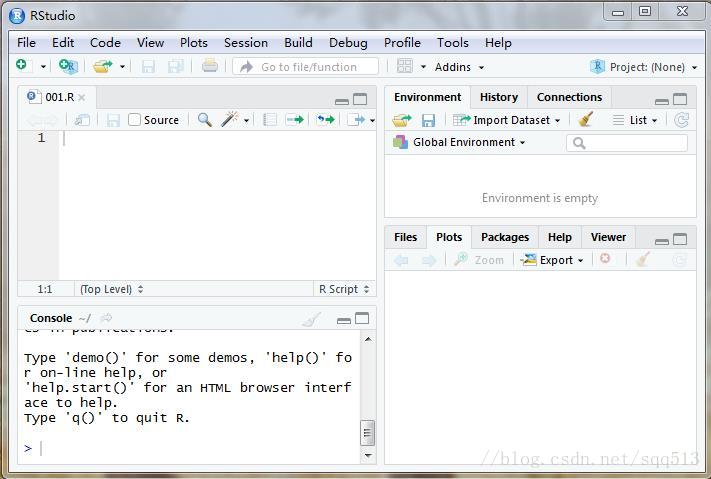This screenshot has width=711, height=479.
Task: Save the 001.R script in editor toolbar
Action: (x=113, y=120)
